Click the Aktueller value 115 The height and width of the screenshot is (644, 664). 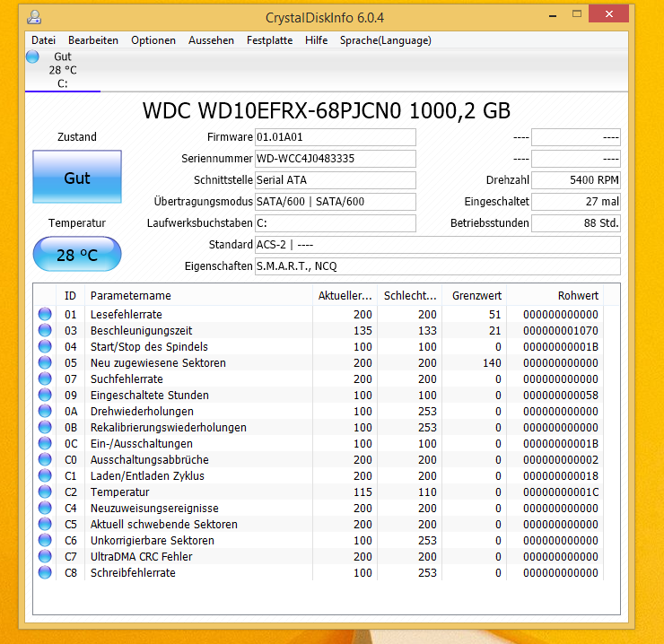click(x=363, y=492)
